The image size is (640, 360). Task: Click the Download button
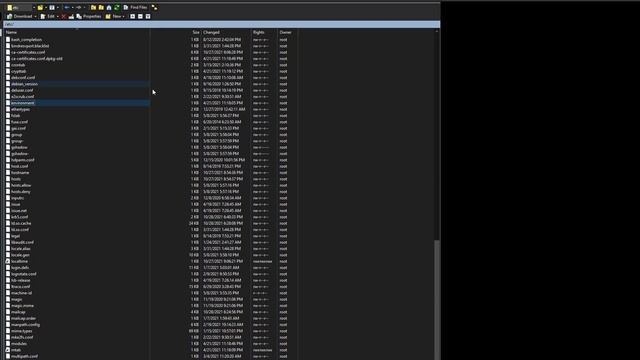[x=20, y=16]
